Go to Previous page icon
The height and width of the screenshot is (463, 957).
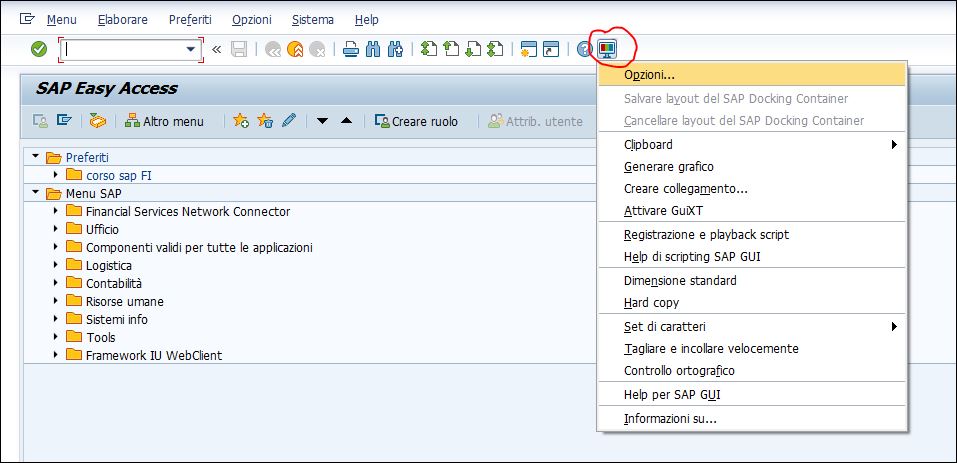[x=451, y=49]
